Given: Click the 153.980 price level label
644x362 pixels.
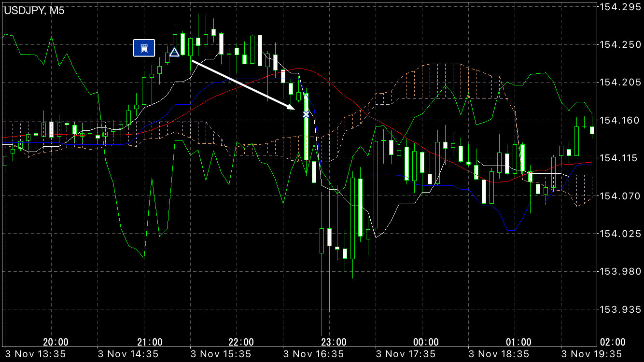Looking at the screenshot, I should pos(619,271).
